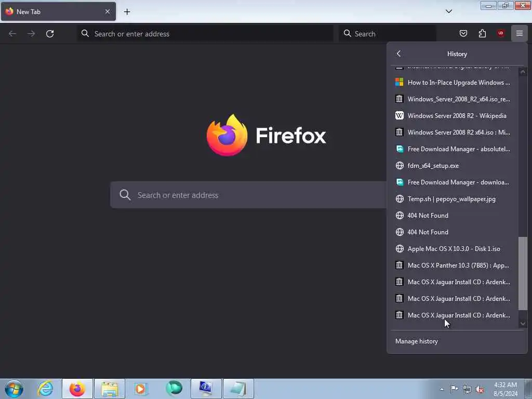This screenshot has height=399, width=532.
Task: Click the Microsoft favicon on In-Place Upgrade entry
Action: pos(400,82)
